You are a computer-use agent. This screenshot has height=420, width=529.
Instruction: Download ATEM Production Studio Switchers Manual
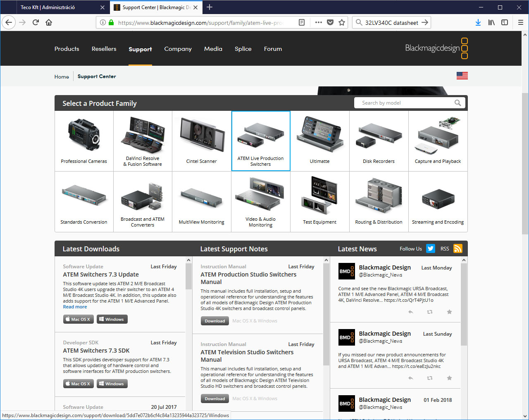[x=215, y=321]
